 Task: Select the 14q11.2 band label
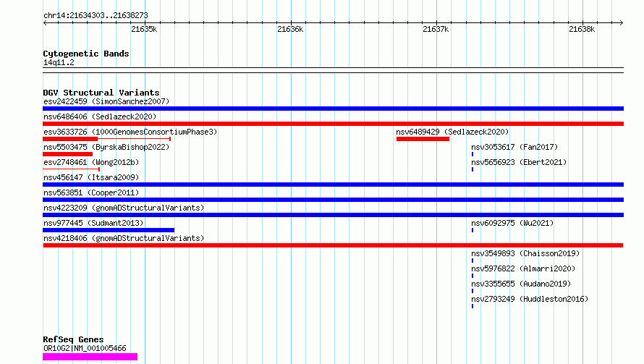59,62
